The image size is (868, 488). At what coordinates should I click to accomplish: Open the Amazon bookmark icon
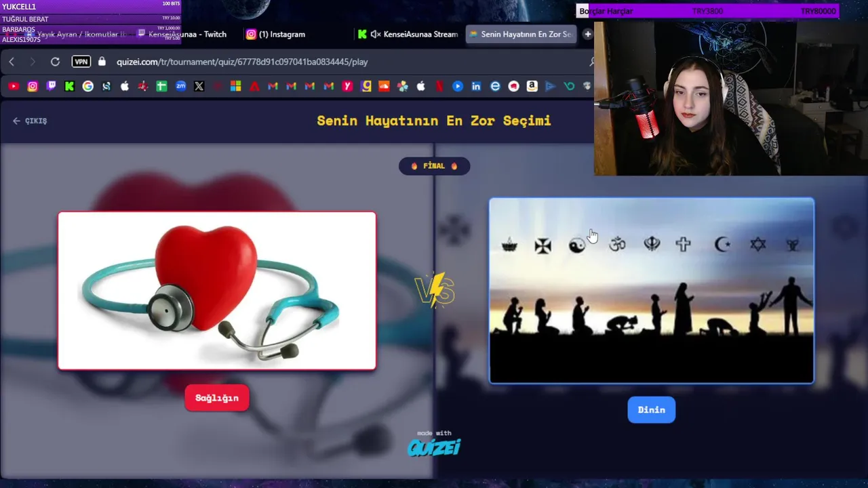(x=532, y=86)
